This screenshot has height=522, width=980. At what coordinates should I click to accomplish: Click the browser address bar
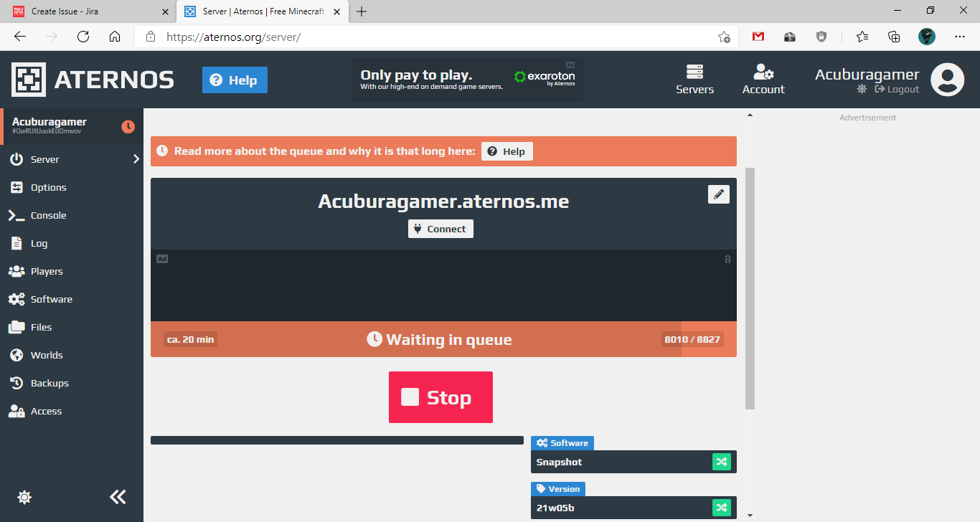[436, 37]
